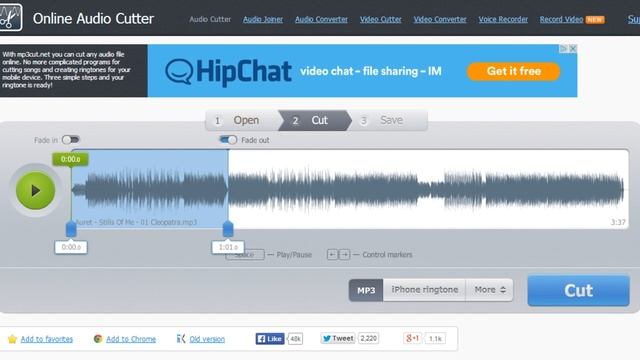640x360 pixels.
Task: Click the Google +1 button
Action: tap(412, 338)
